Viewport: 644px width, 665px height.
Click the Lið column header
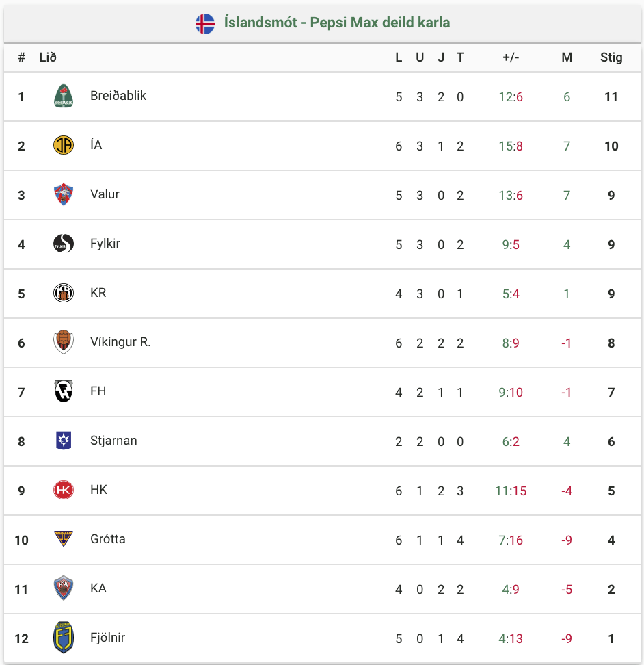pos(48,57)
